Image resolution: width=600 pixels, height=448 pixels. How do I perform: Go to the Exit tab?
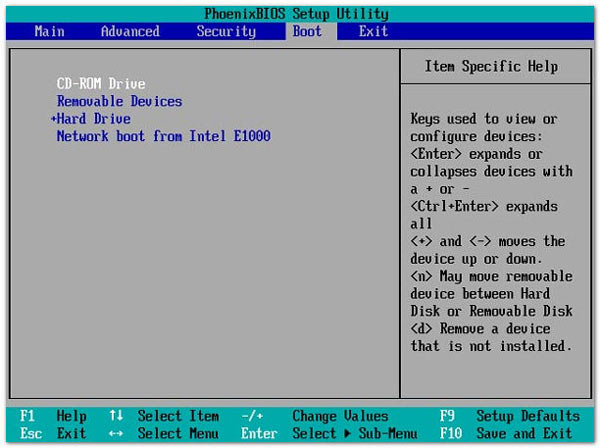(x=373, y=31)
